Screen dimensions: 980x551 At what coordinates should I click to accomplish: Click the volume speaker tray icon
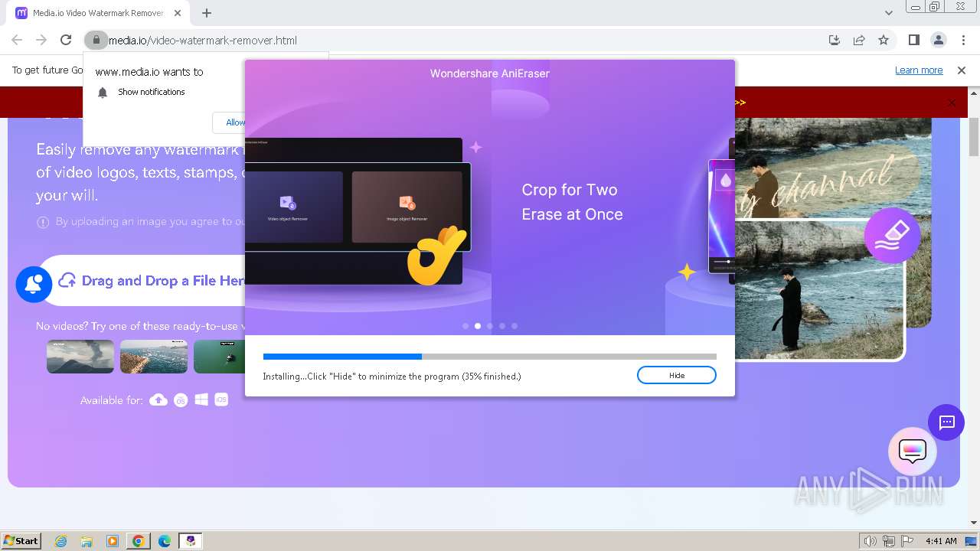click(x=870, y=541)
